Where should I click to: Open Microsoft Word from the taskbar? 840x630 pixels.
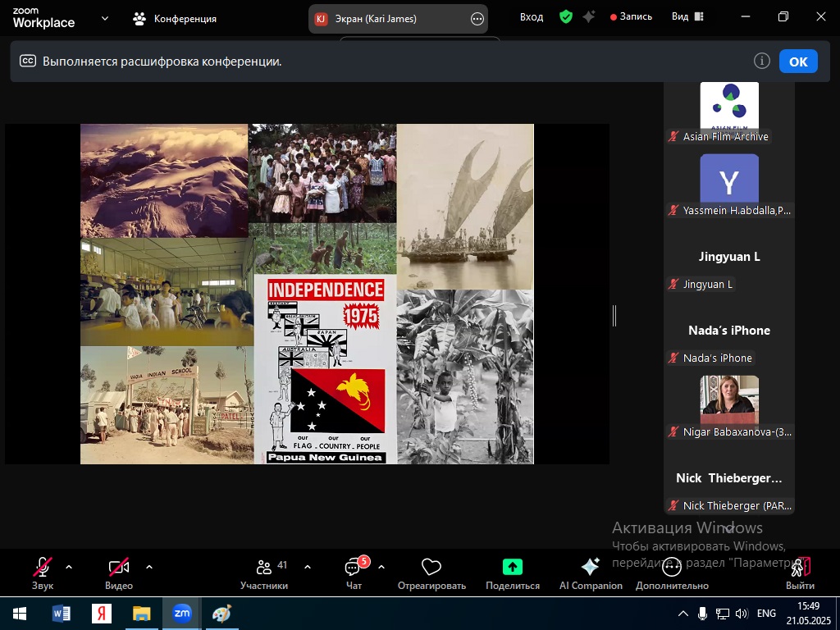click(61, 614)
